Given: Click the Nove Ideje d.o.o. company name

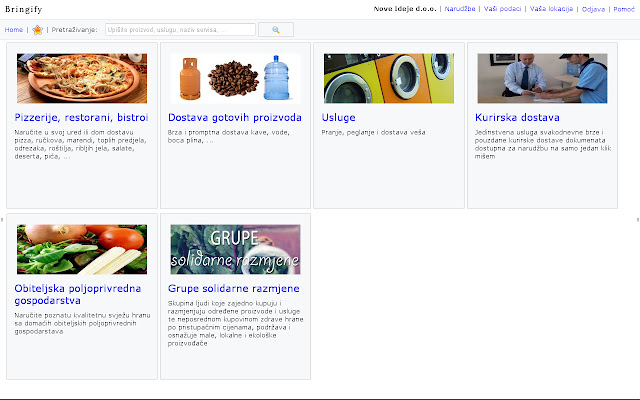Looking at the screenshot, I should 405,9.
